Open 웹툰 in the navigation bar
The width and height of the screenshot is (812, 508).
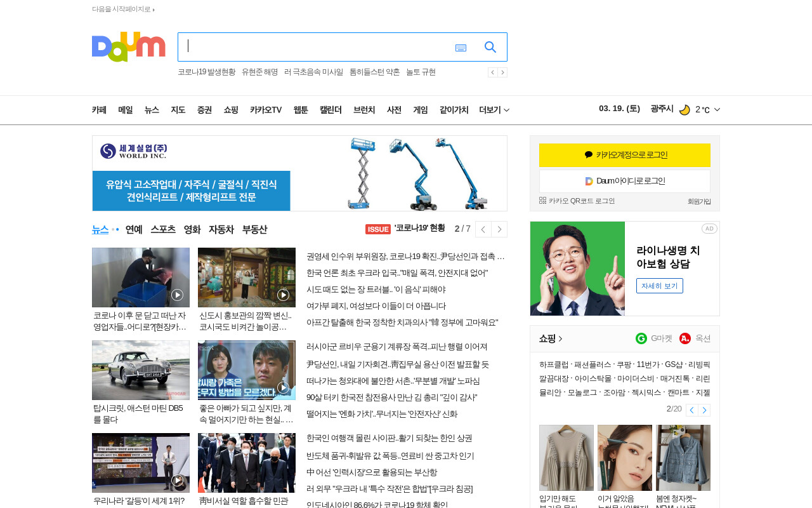pyautogui.click(x=301, y=110)
